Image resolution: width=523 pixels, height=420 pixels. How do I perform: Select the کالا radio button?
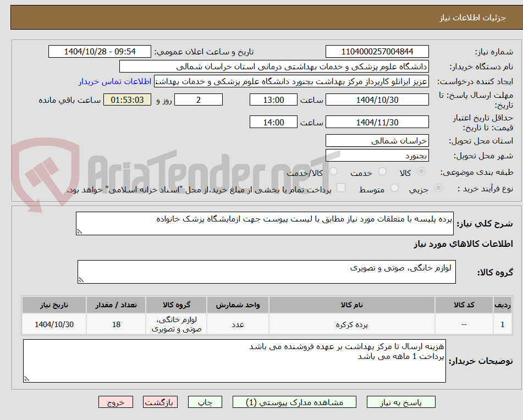pyautogui.click(x=421, y=172)
